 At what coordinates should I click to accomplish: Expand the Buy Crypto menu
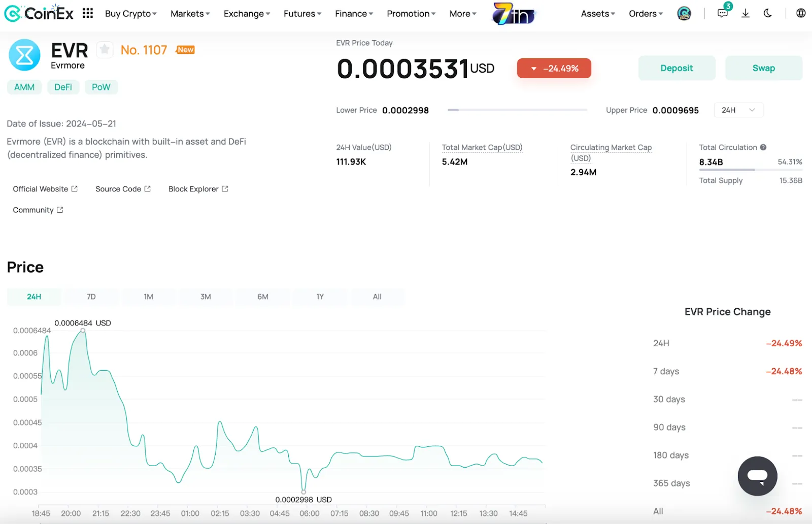tap(131, 14)
